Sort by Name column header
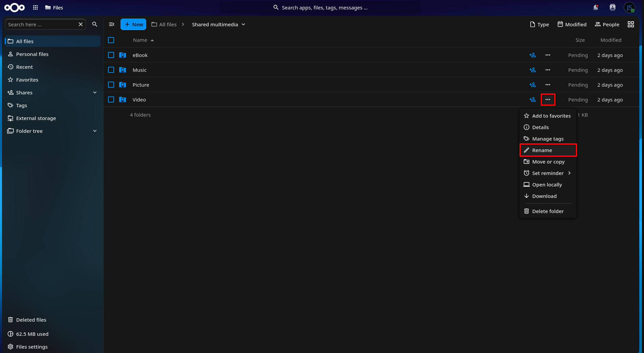Viewport: 644px width, 353px height. pos(143,40)
